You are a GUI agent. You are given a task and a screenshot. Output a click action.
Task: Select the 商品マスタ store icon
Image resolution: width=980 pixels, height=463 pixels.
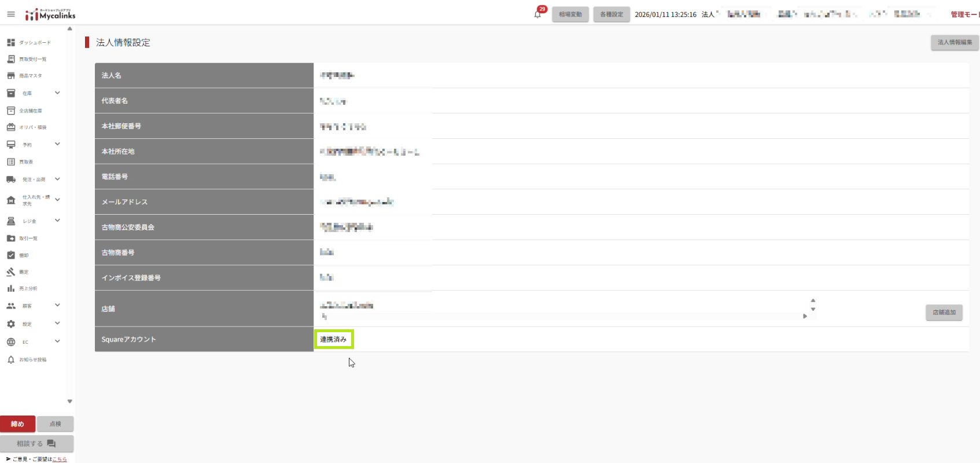pyautogui.click(x=11, y=76)
